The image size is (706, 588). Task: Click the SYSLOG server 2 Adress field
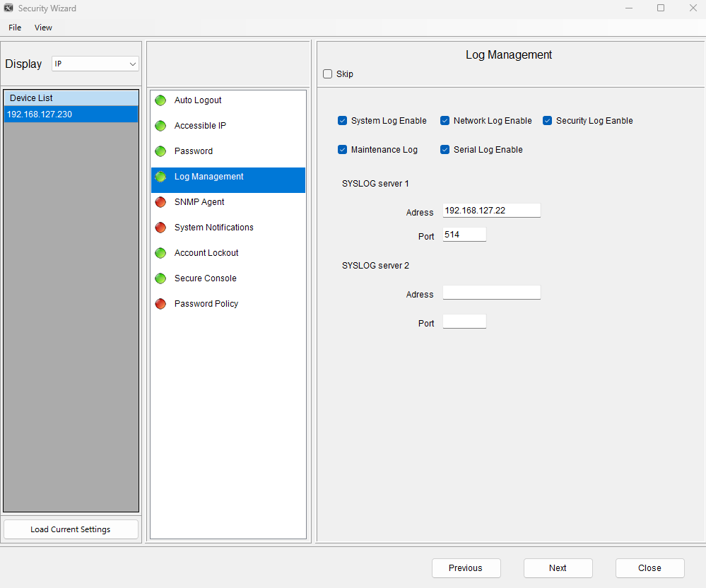pos(491,293)
